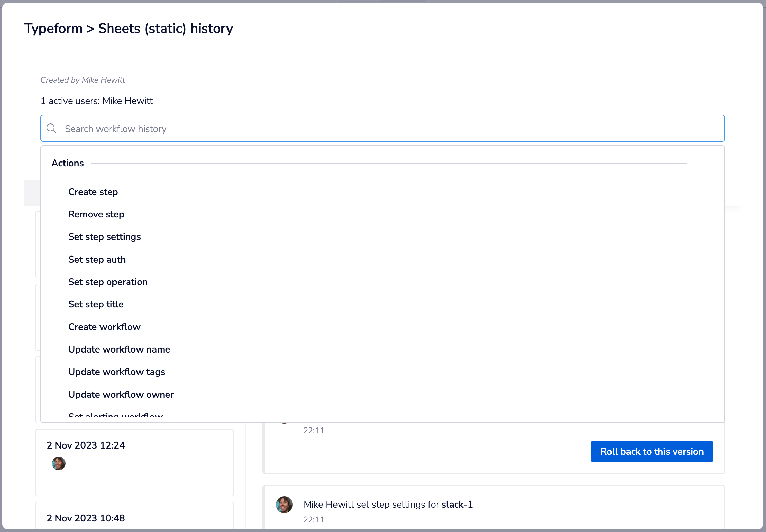The height and width of the screenshot is (532, 766).
Task: Select the Remove step action
Action: click(x=96, y=214)
